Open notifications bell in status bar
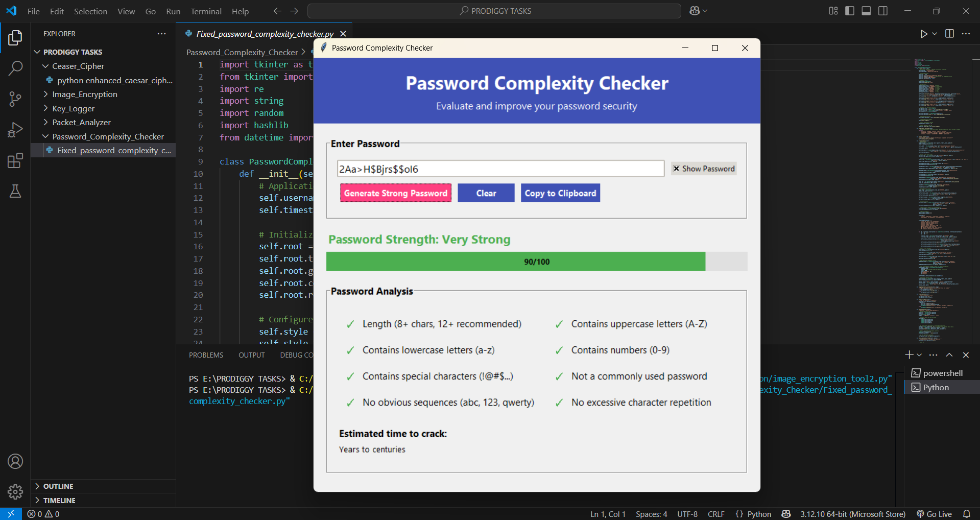980x520 pixels. [x=967, y=514]
